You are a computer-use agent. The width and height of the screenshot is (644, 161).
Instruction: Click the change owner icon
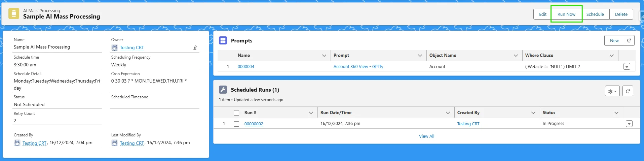pyautogui.click(x=195, y=48)
